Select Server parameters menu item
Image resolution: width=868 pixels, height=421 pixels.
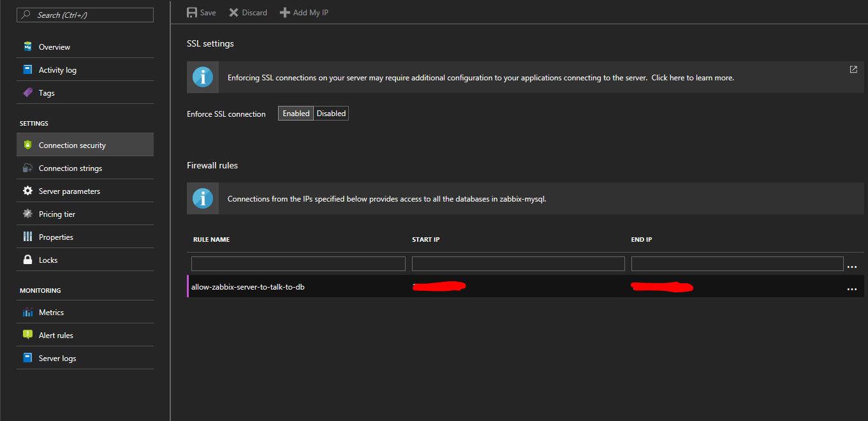[85, 191]
